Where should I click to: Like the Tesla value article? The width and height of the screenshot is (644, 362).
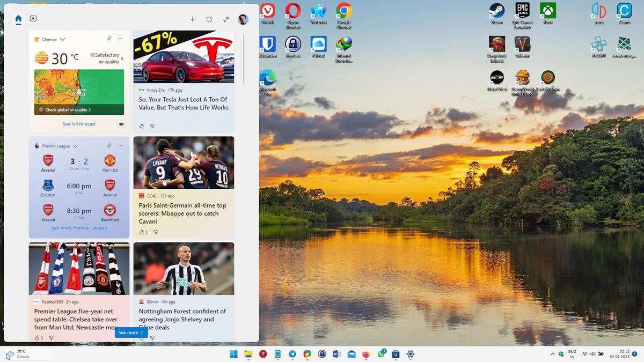click(x=142, y=126)
